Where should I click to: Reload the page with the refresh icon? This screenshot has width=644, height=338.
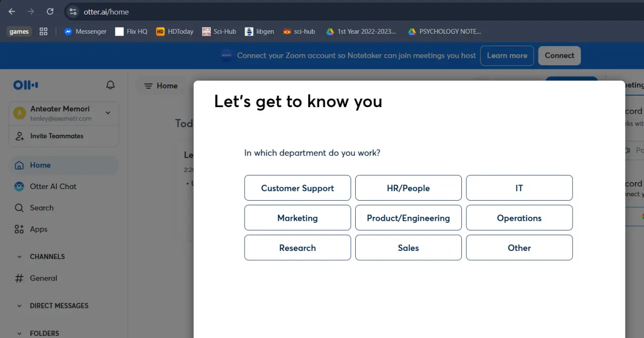[50, 12]
